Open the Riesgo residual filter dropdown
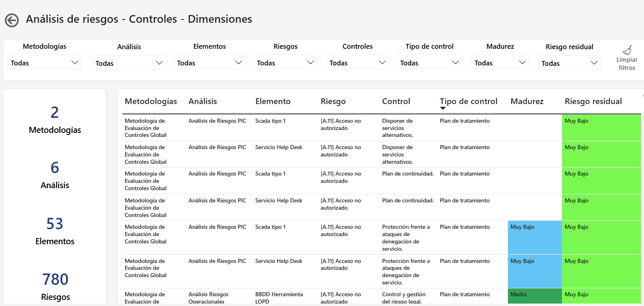Screen dimensions: 644x306 (x=569, y=63)
